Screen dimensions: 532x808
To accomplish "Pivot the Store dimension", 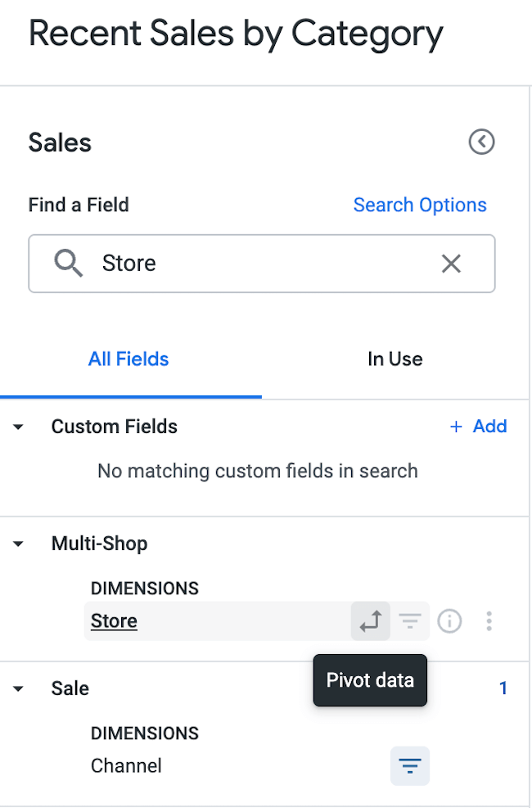I will click(370, 621).
